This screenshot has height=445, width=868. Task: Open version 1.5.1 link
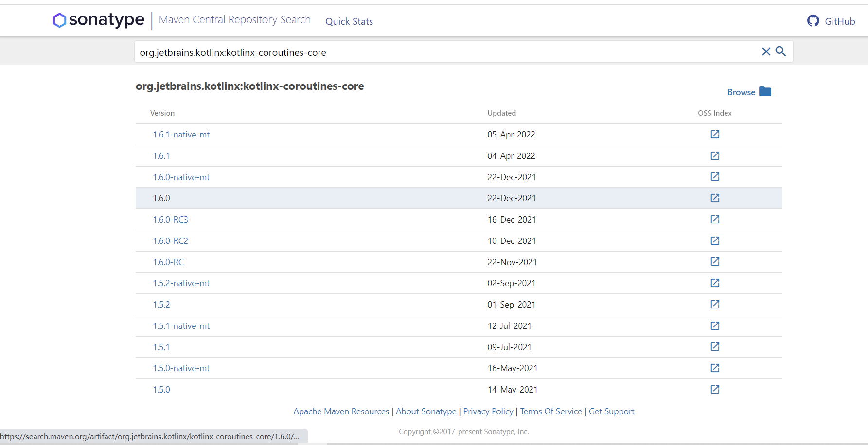pos(161,347)
